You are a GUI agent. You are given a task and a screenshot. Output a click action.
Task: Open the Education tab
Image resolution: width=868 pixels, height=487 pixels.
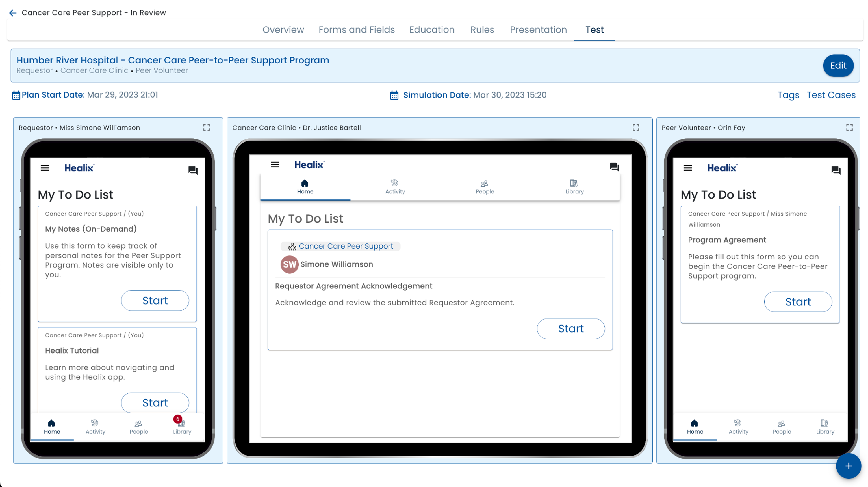432,30
